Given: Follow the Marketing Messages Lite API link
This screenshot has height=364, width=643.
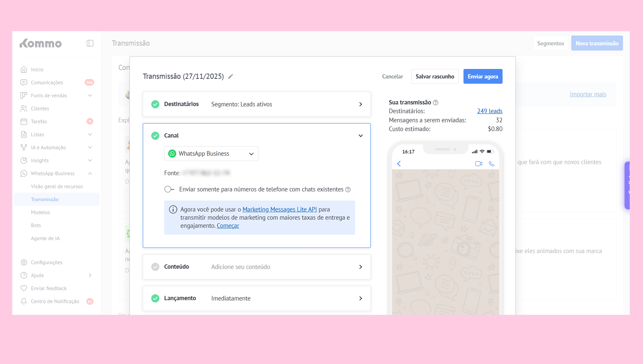Looking at the screenshot, I should coord(279,209).
